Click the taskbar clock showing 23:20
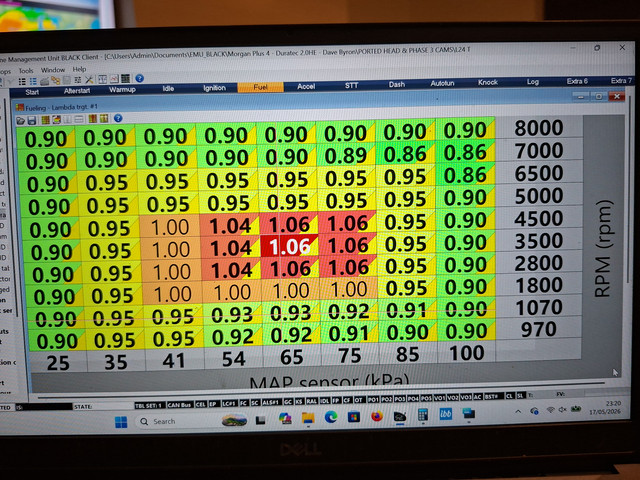Image resolution: width=640 pixels, height=480 pixels. 605,407
